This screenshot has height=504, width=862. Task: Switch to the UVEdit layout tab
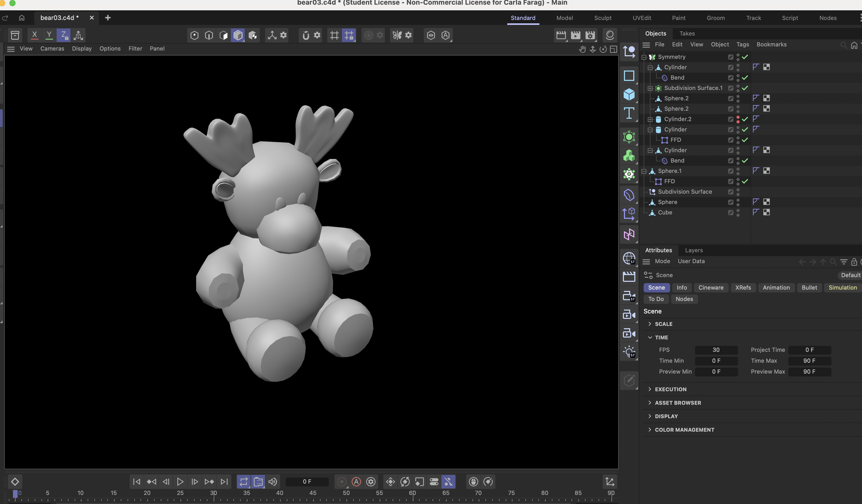(642, 18)
